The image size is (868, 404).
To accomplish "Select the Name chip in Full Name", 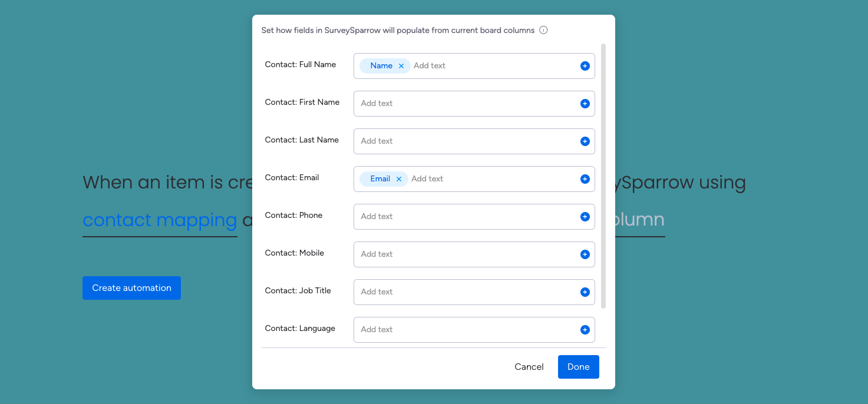I will (x=381, y=66).
